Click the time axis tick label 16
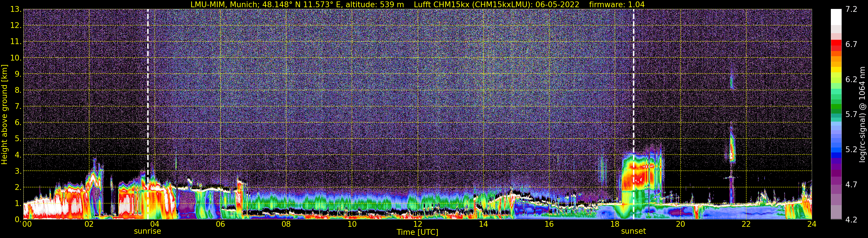Viewport: 868px width, 238px height. coord(549,224)
